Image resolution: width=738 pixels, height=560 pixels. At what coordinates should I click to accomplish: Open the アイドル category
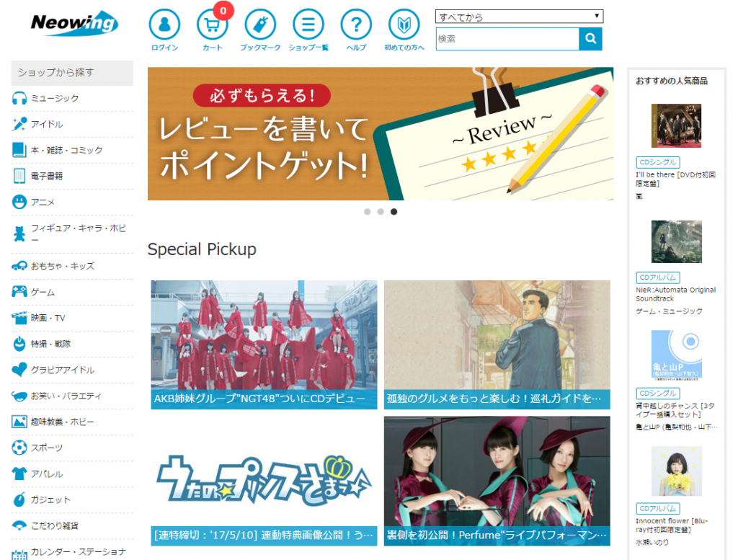pos(47,124)
